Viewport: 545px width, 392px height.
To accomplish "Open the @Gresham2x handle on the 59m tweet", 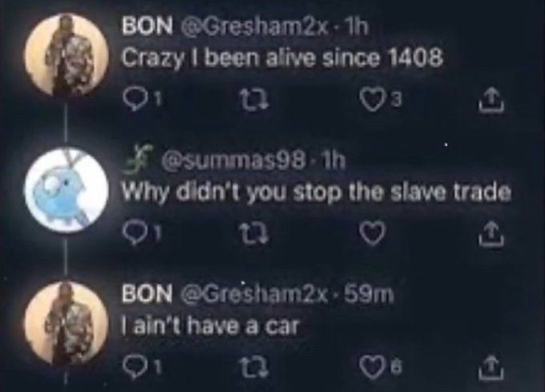I will click(254, 294).
